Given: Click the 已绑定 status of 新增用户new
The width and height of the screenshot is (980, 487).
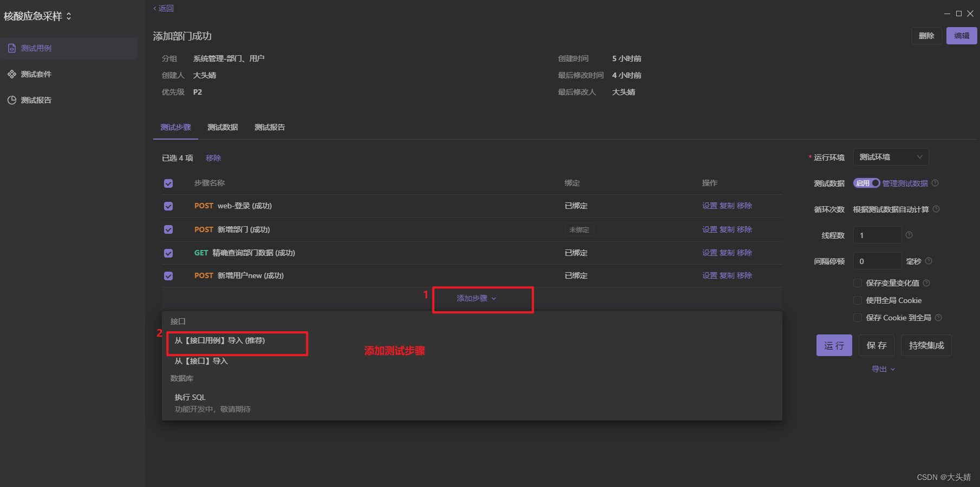Looking at the screenshot, I should [576, 275].
